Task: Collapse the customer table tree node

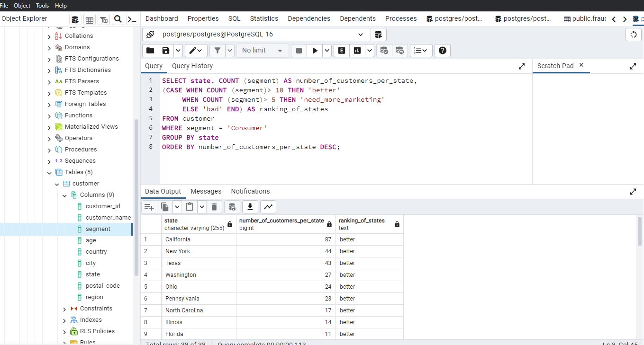Action: click(57, 184)
